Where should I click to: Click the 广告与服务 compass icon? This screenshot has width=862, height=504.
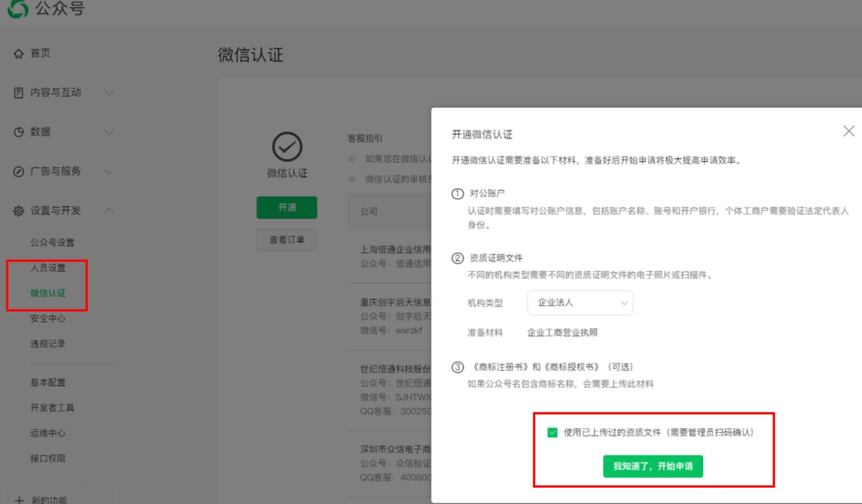click(19, 172)
